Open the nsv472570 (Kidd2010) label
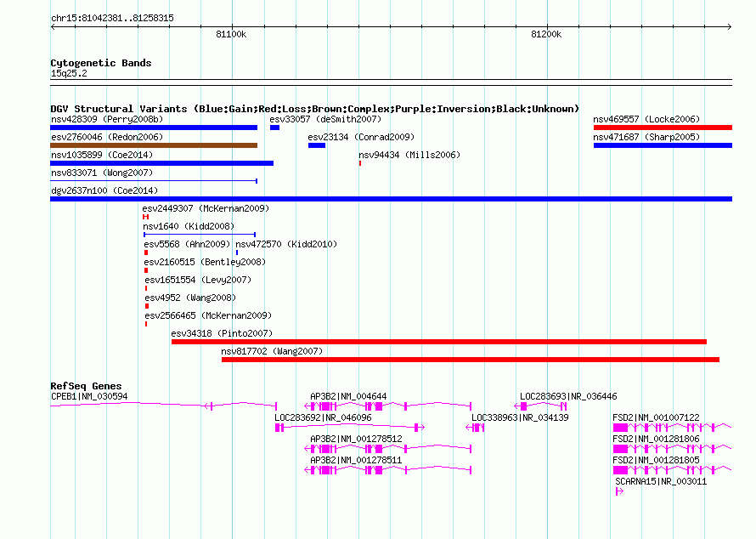Screen dimensions: 756x539 point(286,244)
